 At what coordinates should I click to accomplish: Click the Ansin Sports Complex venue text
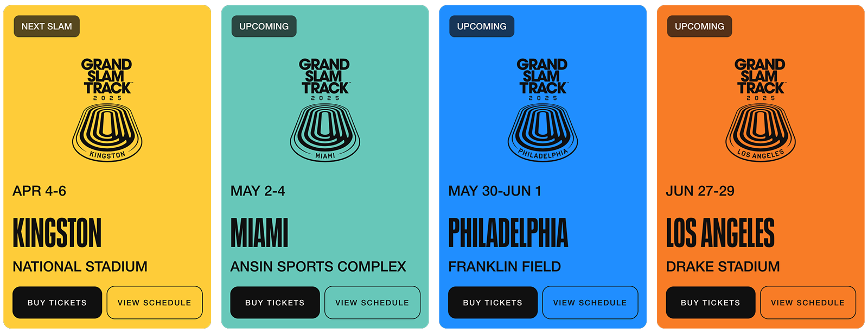tap(318, 267)
